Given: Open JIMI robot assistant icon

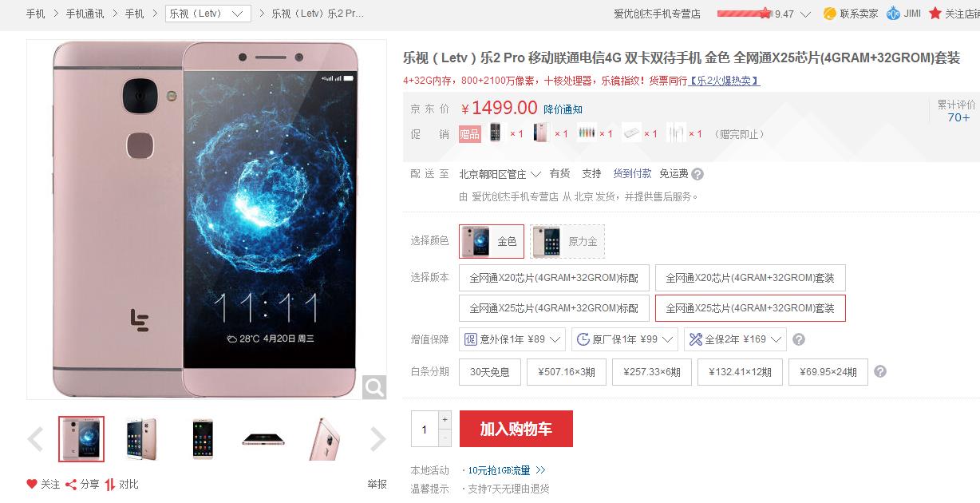Looking at the screenshot, I should coord(893,14).
